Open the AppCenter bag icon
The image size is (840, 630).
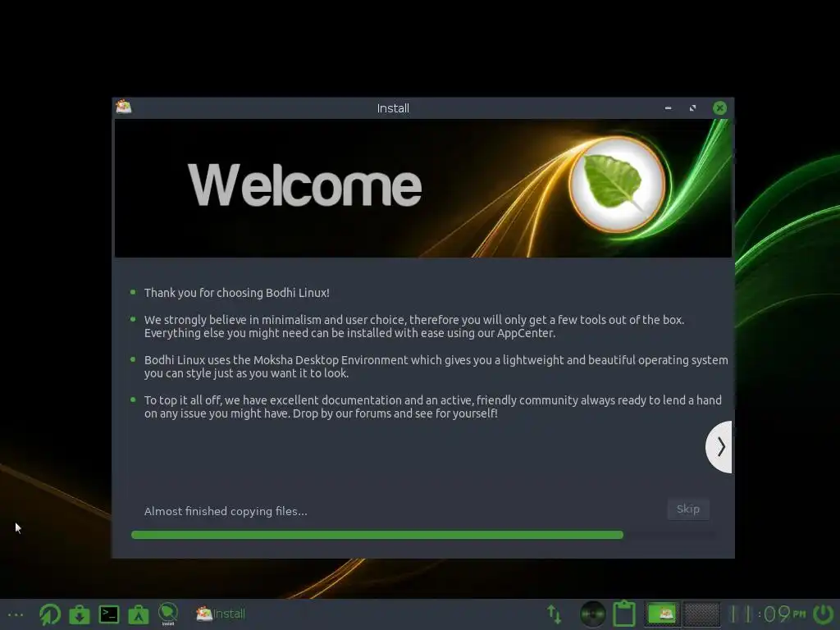click(x=138, y=614)
